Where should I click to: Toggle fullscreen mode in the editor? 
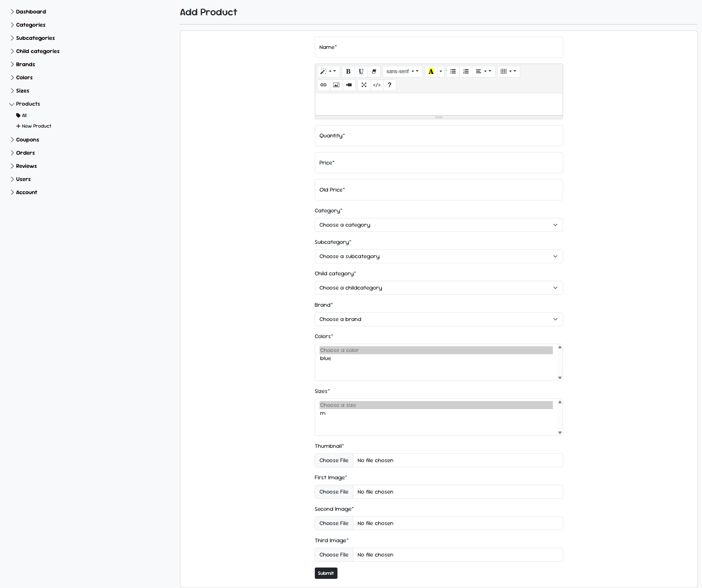(x=364, y=85)
